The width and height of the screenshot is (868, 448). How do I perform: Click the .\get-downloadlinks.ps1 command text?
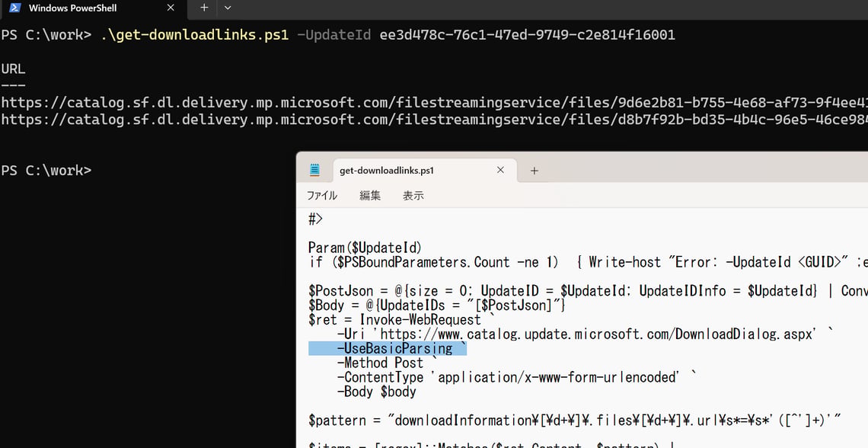194,35
